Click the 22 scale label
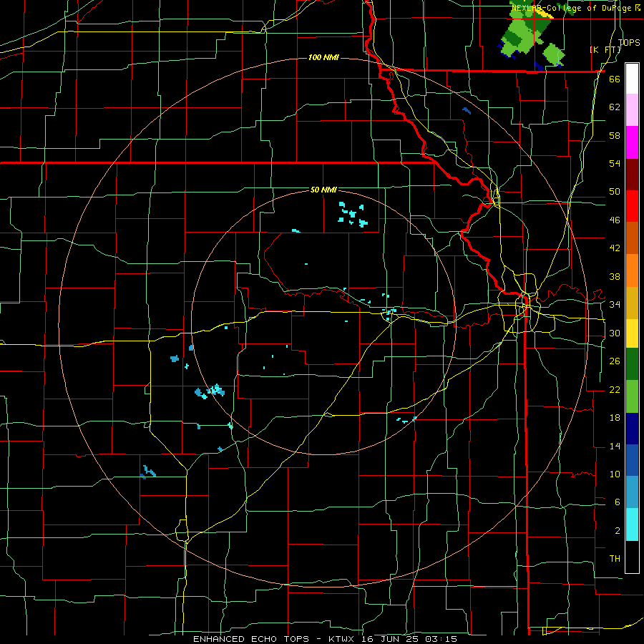 (x=615, y=389)
